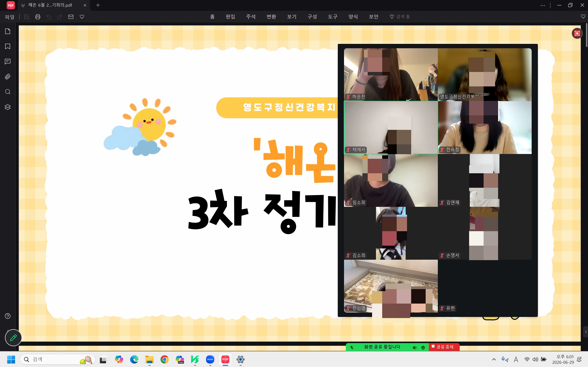Click the taskbar 검색 search box

[x=57, y=359]
